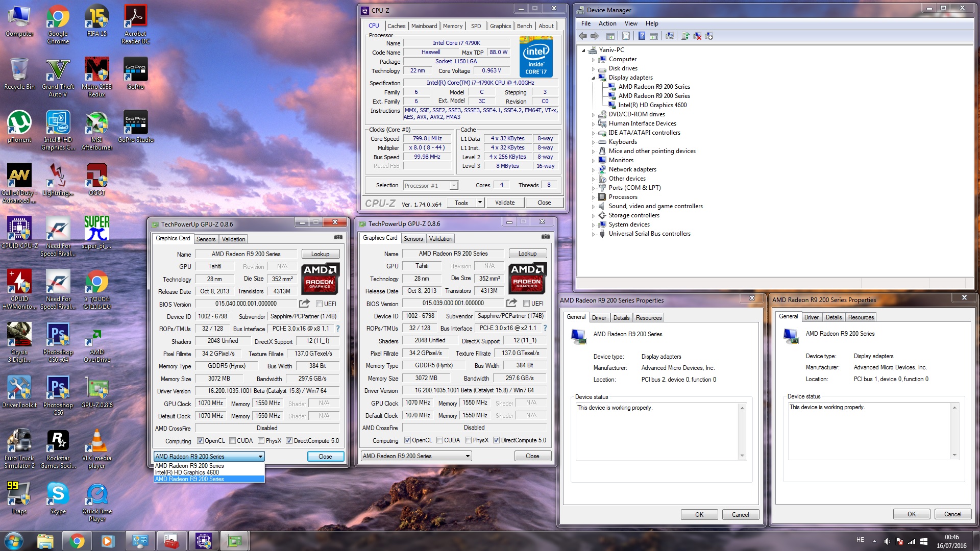Viewport: 980px width, 551px height.
Task: Open AMD OverDrive desktop icon
Action: (96, 344)
